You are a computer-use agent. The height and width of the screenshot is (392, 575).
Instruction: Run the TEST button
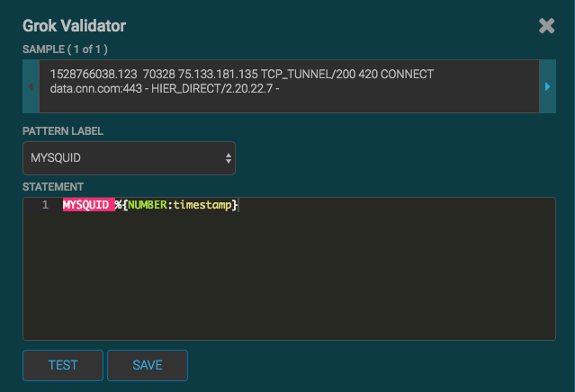(x=63, y=365)
